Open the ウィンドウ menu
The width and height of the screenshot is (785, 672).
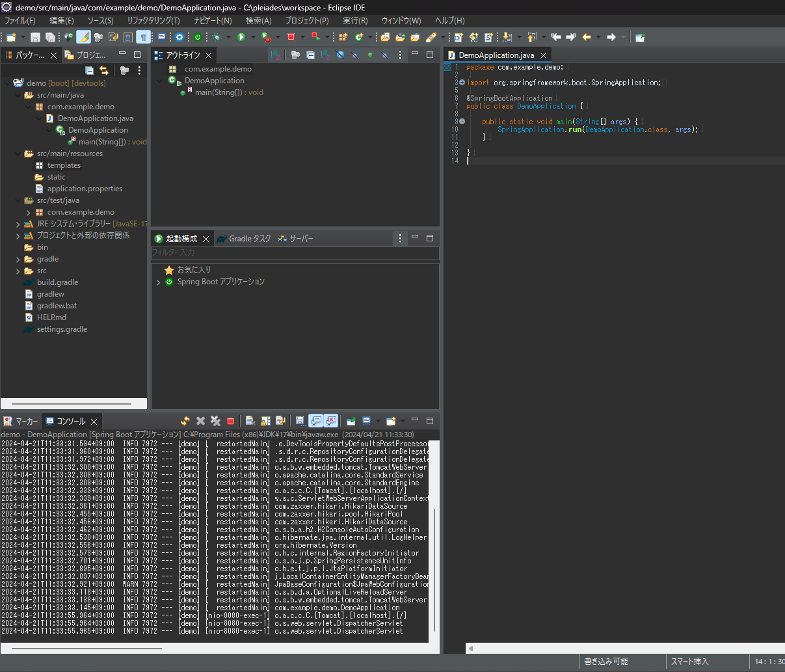click(x=401, y=20)
